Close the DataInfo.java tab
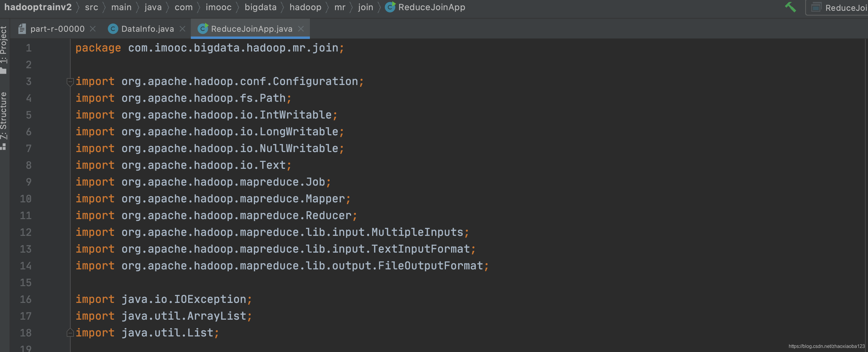 [182, 29]
